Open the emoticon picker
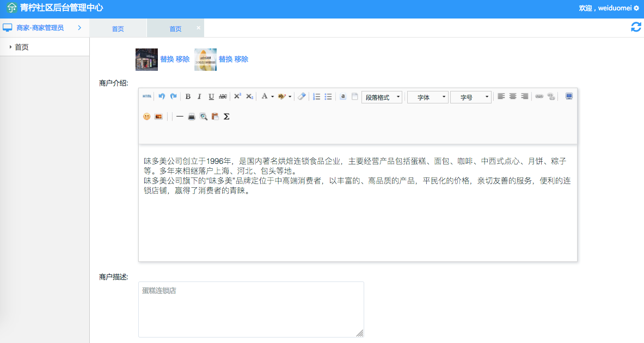644x343 pixels. (x=146, y=117)
